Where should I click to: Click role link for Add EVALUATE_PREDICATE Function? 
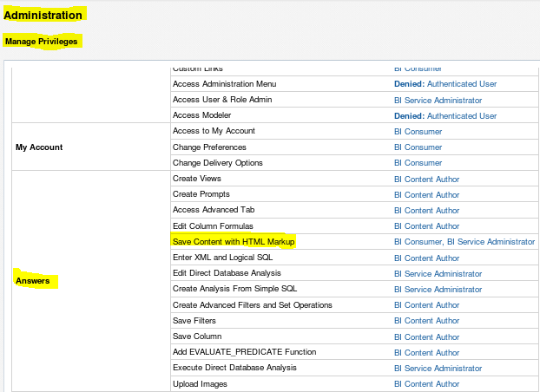(x=426, y=352)
